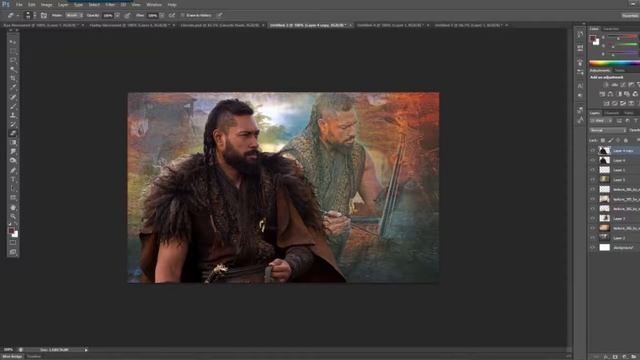Select the Crop tool
Image resolution: width=640 pixels, height=360 pixels.
point(13,78)
